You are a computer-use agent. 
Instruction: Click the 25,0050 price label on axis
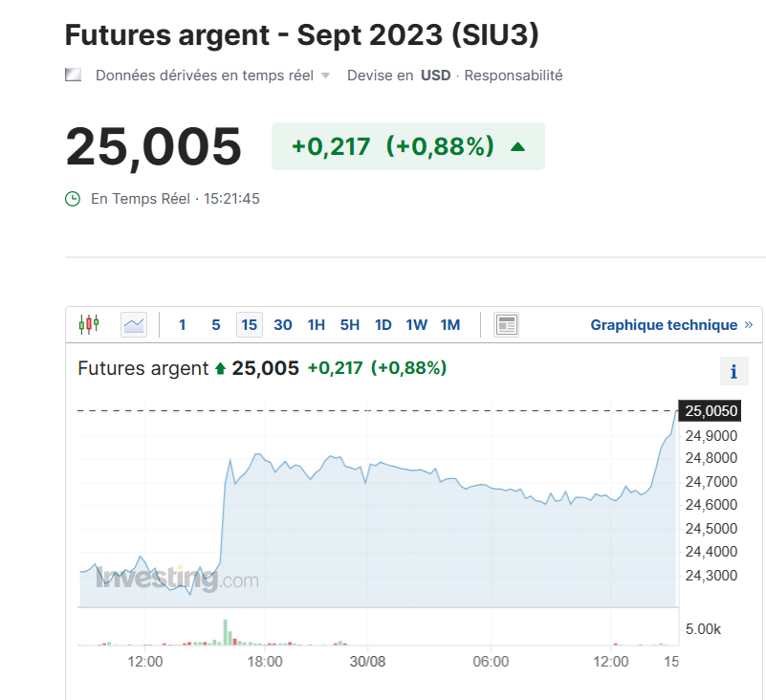pyautogui.click(x=711, y=411)
